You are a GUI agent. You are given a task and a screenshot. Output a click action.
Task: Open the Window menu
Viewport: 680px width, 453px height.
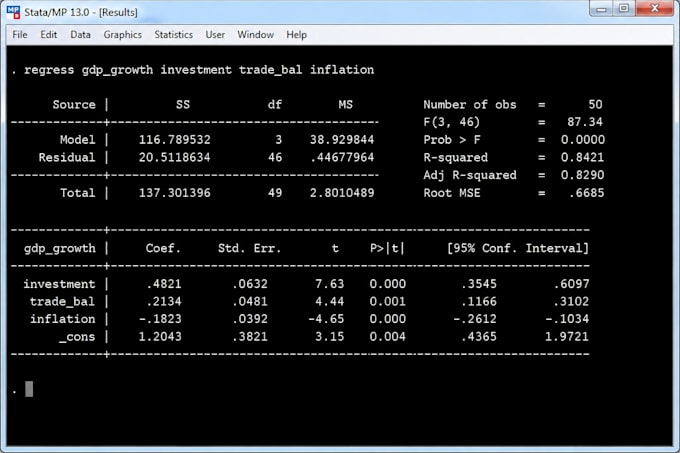pyautogui.click(x=255, y=35)
